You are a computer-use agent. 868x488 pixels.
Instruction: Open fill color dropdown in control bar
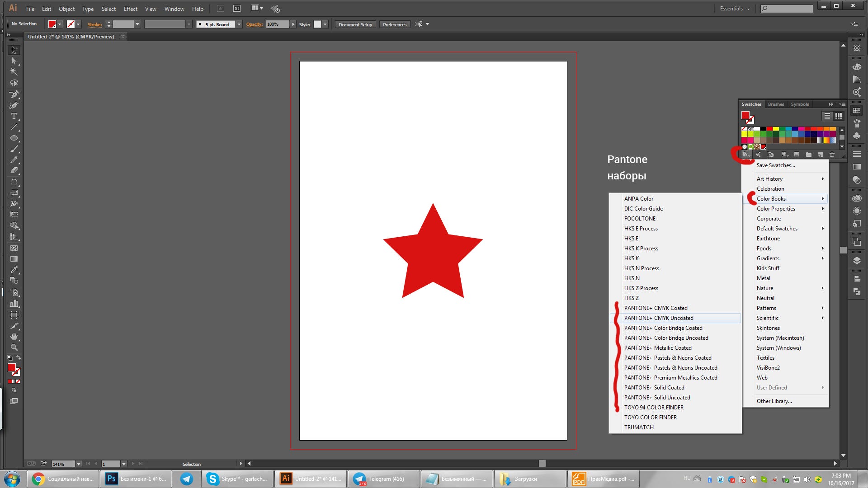point(60,24)
